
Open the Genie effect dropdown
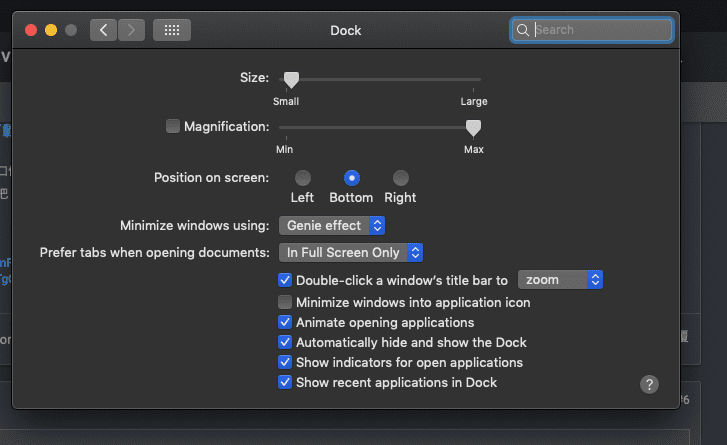pos(331,226)
